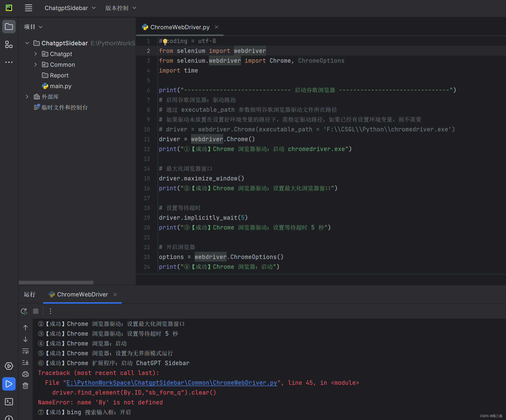Click the rerun ChromeWebDriver icon
Screen dimensions: 506x420
pos(24,311)
